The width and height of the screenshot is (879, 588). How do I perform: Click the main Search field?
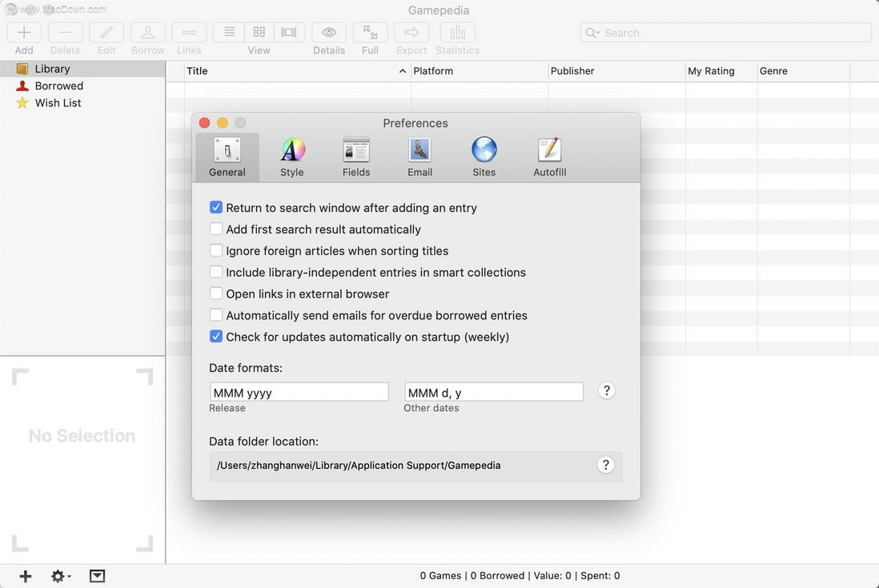point(726,33)
